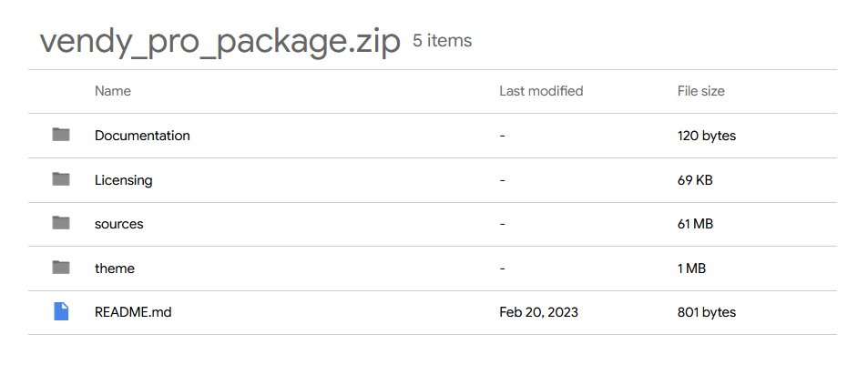Click the theme folder icon

click(61, 268)
